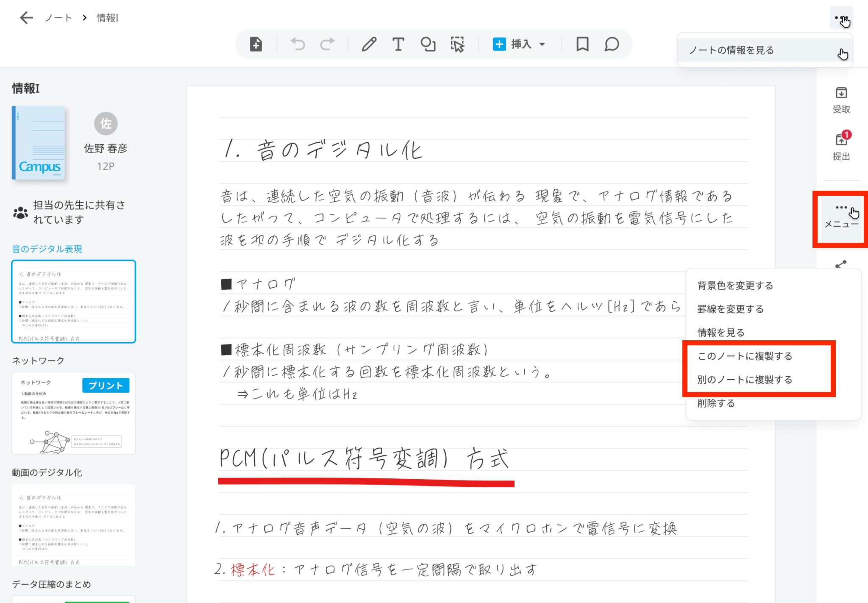The image size is (868, 603).
Task: Click the PCM(パルス符号変調) 方式 heading
Action: [364, 459]
